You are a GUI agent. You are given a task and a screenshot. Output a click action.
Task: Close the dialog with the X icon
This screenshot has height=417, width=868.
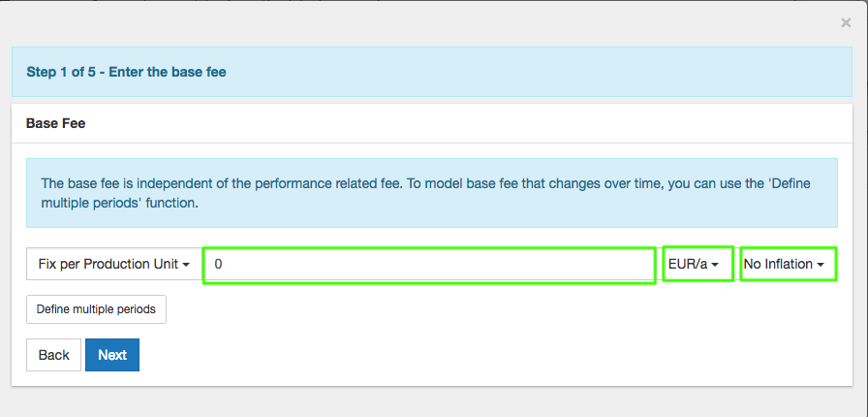coord(846,23)
